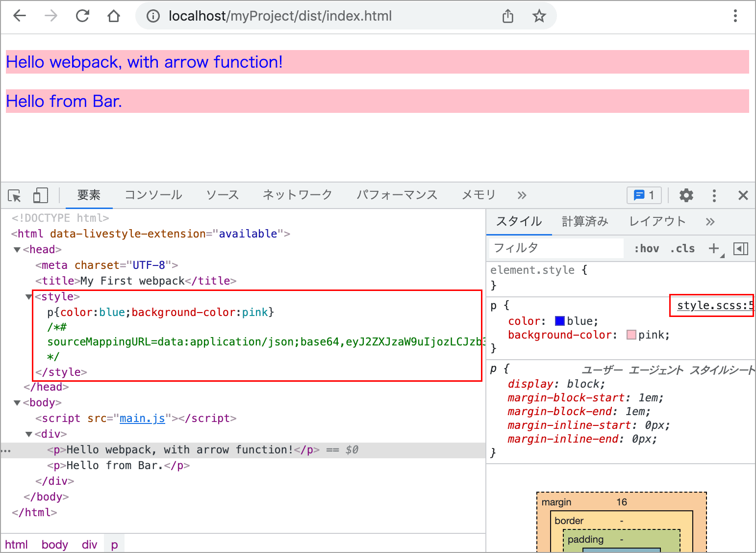The height and width of the screenshot is (553, 756).
Task: Click the 'display: block' user agent property
Action: pyautogui.click(x=556, y=384)
